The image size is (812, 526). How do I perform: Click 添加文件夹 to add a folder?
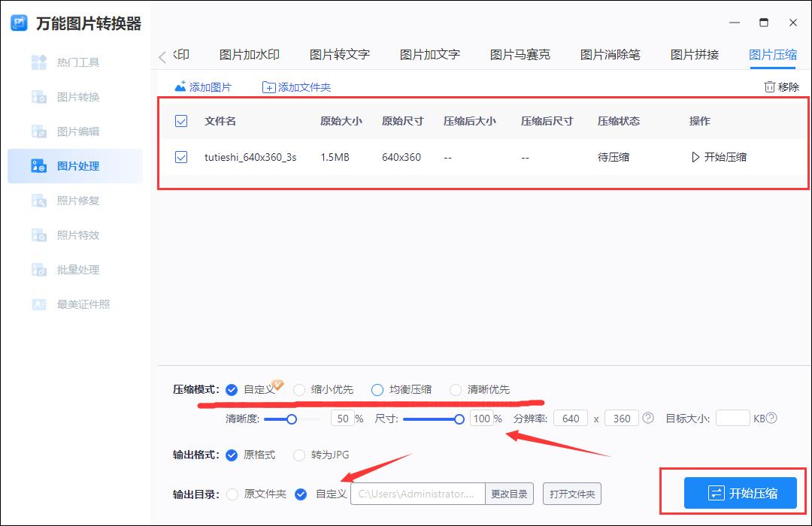click(297, 86)
